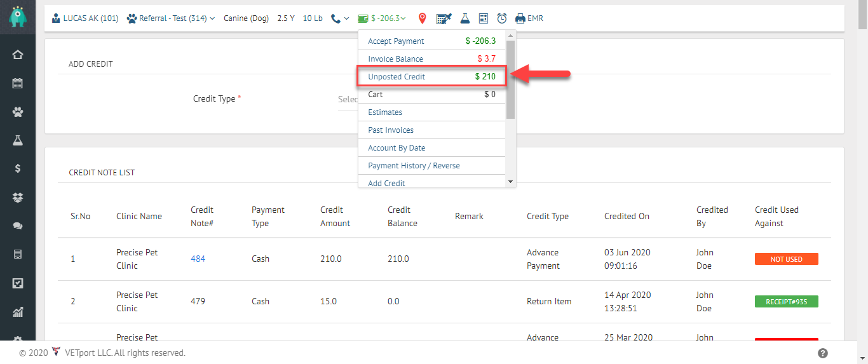Click the Credited On column header
Screen dimensions: 868x364
point(627,216)
